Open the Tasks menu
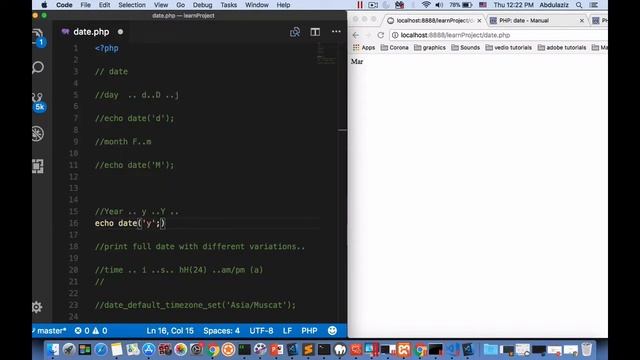This screenshot has height=360, width=640. point(229,5)
